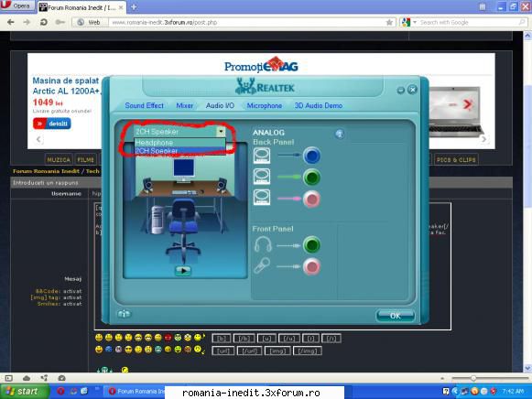Insert the [b] BBCode tag
Viewport: 532px width, 399px height.
click(222, 339)
